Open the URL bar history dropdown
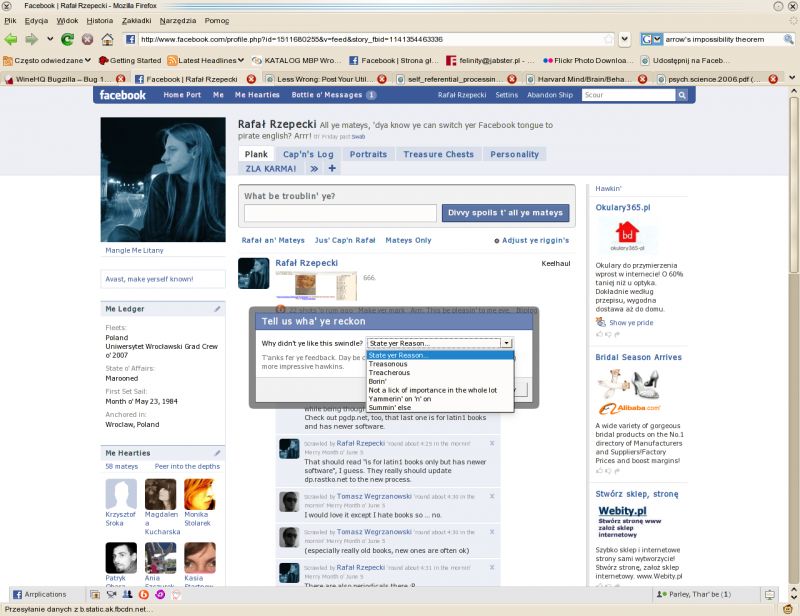800x616 pixels. coord(624,39)
